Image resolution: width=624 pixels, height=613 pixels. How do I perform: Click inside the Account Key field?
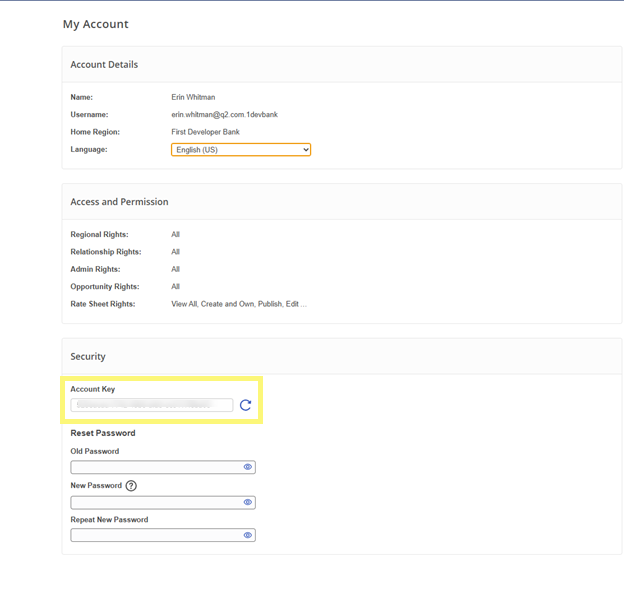click(x=151, y=405)
